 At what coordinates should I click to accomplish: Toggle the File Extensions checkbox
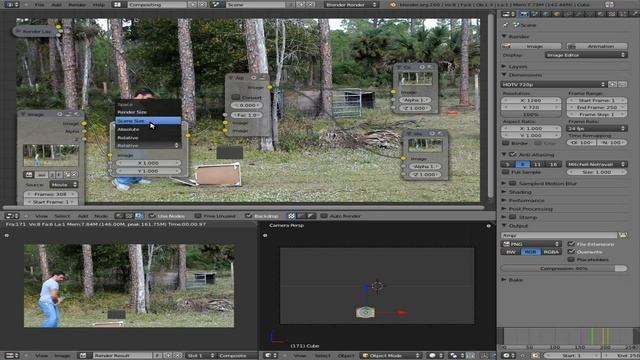pyautogui.click(x=571, y=244)
